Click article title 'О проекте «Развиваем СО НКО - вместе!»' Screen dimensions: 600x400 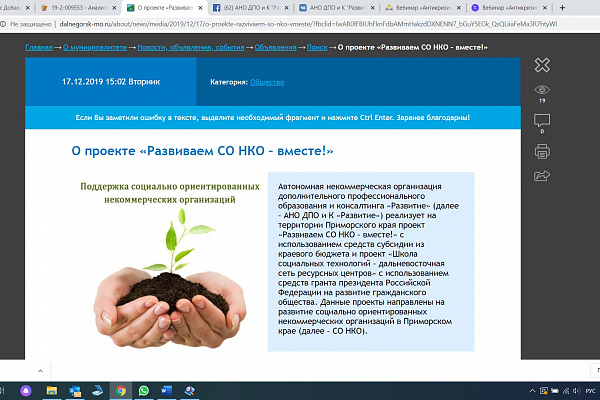point(202,151)
